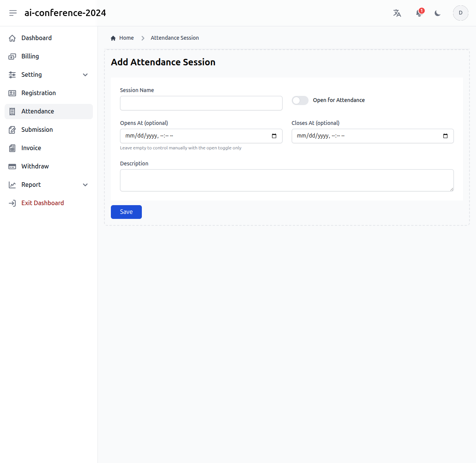The image size is (476, 463).
Task: Focus the Opens At date field
Action: click(x=201, y=136)
